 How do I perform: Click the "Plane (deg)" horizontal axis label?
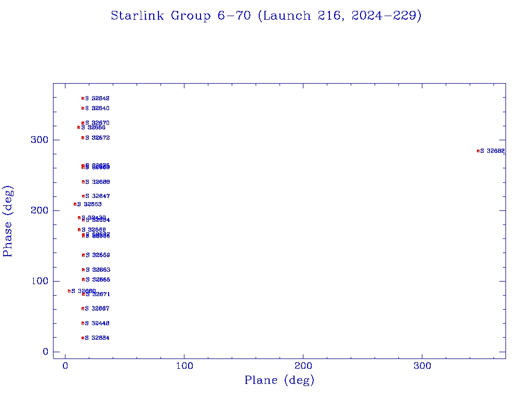[x=279, y=380]
